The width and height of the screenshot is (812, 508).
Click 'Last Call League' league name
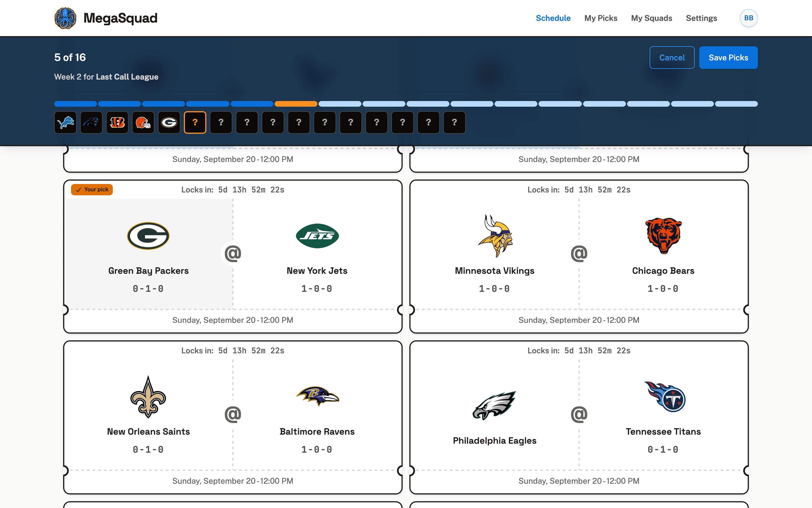(x=127, y=77)
